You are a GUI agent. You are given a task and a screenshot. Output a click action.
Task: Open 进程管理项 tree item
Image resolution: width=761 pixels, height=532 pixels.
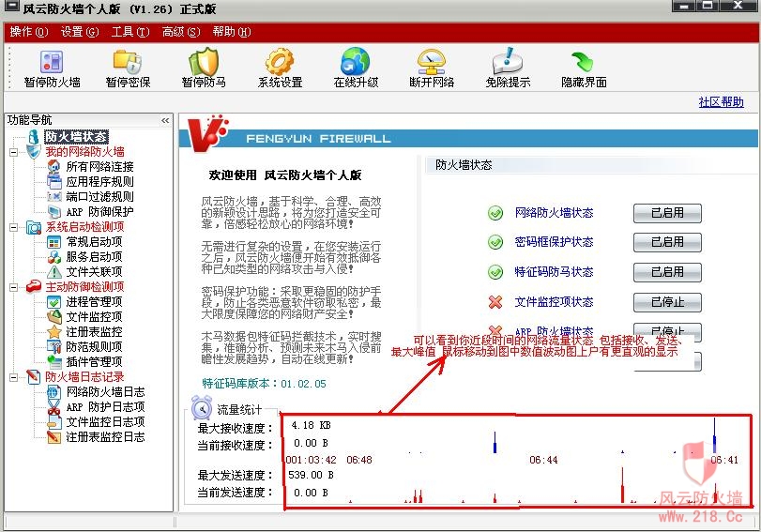94,302
